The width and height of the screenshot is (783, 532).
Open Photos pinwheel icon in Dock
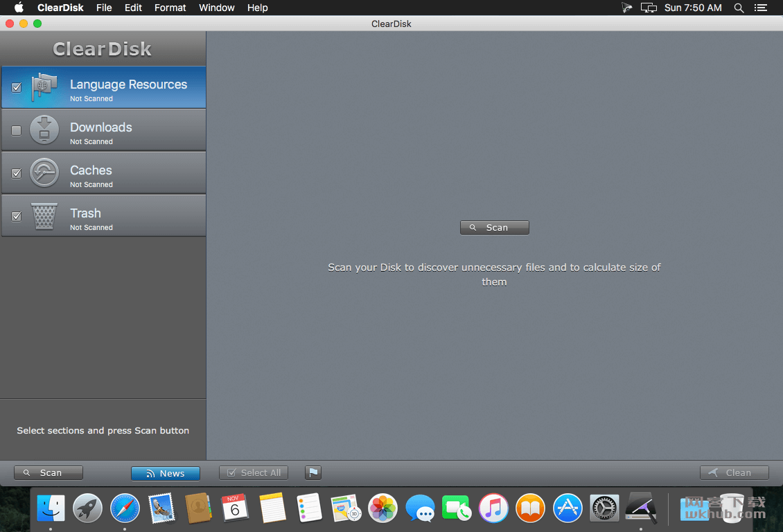[382, 508]
